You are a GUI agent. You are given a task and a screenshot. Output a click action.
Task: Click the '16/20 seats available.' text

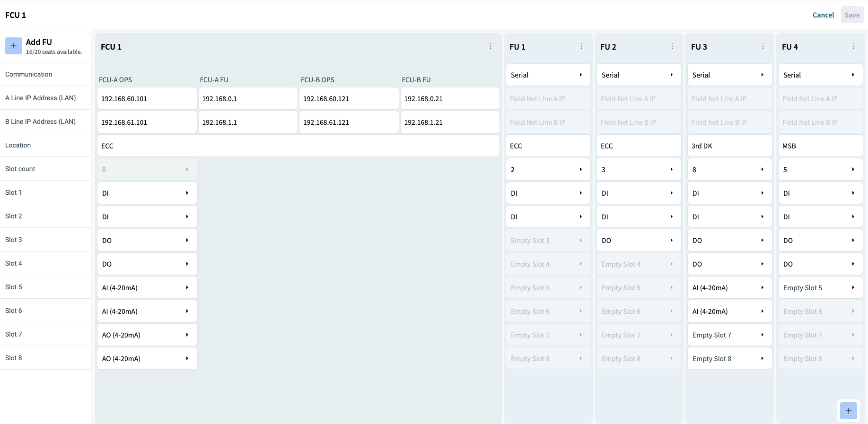tap(54, 52)
